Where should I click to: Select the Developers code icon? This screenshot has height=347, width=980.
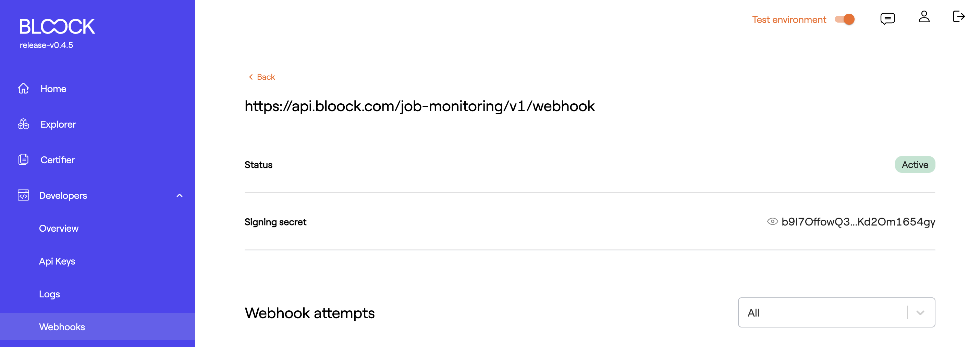(23, 195)
